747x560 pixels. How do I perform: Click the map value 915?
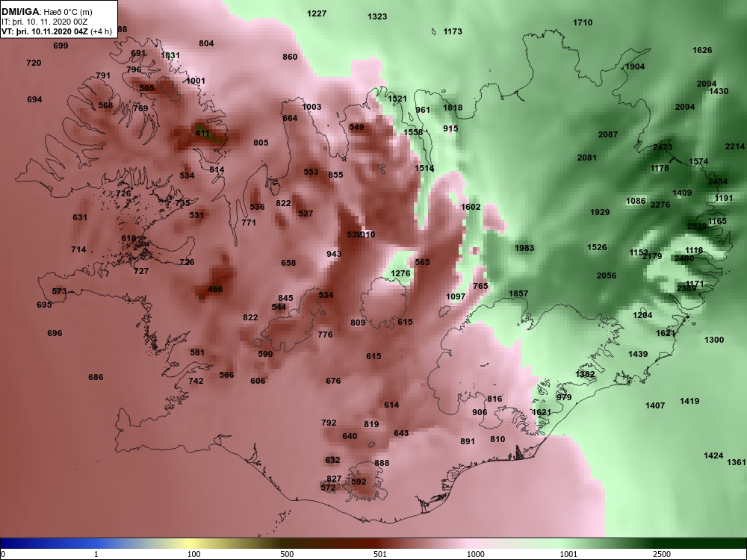(450, 128)
